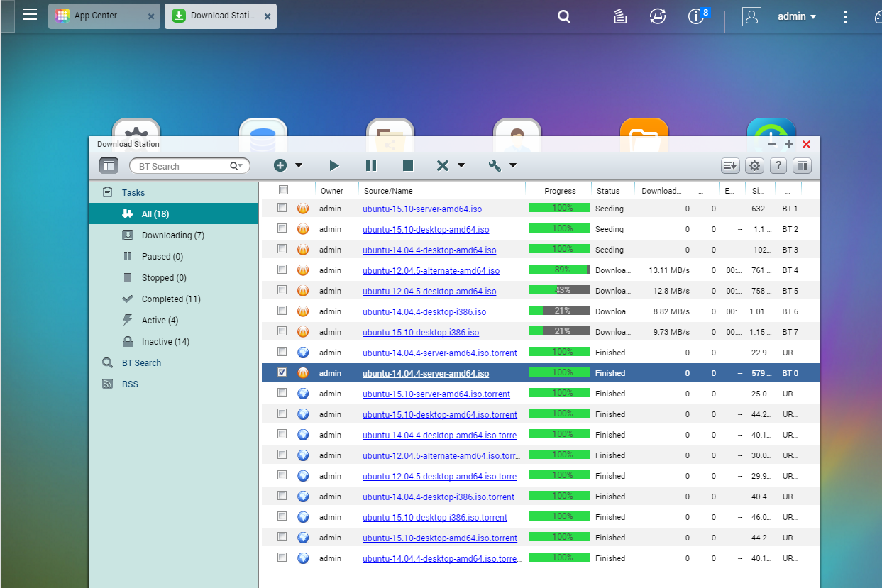Click the 89% progress bar of ubuntu-12.04.5-alternate
The height and width of the screenshot is (588, 882).
pos(559,270)
